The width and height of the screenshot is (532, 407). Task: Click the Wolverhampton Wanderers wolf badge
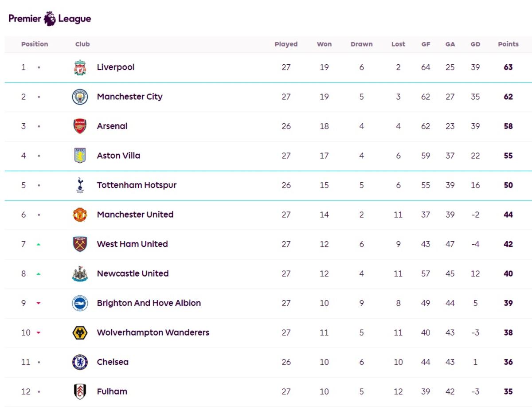click(80, 333)
